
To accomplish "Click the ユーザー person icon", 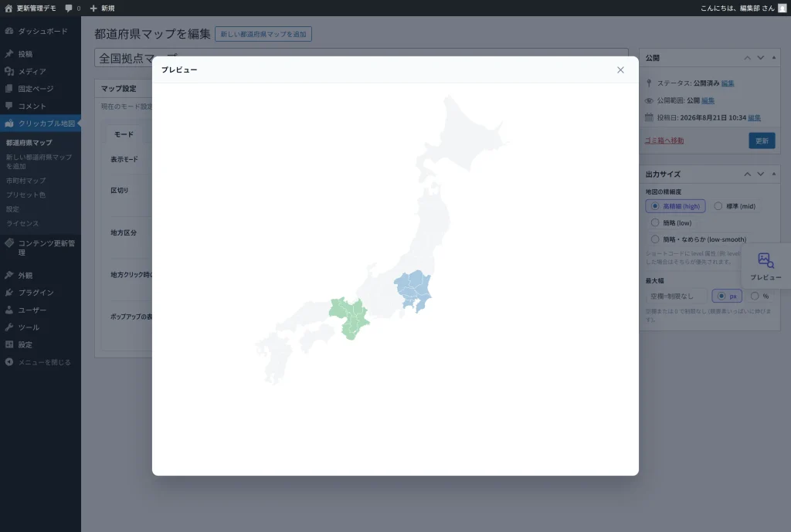I will click(9, 310).
